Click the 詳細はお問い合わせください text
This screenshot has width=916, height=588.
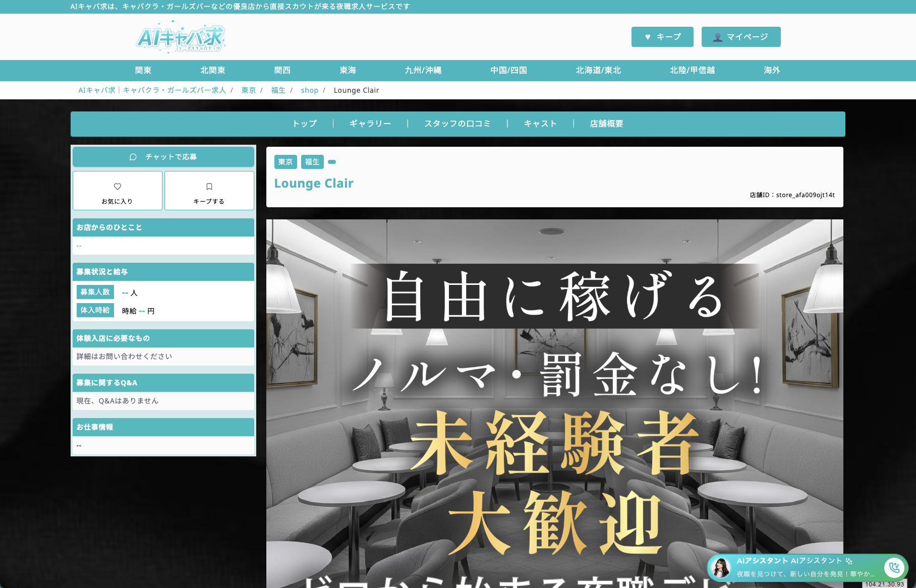pos(125,357)
